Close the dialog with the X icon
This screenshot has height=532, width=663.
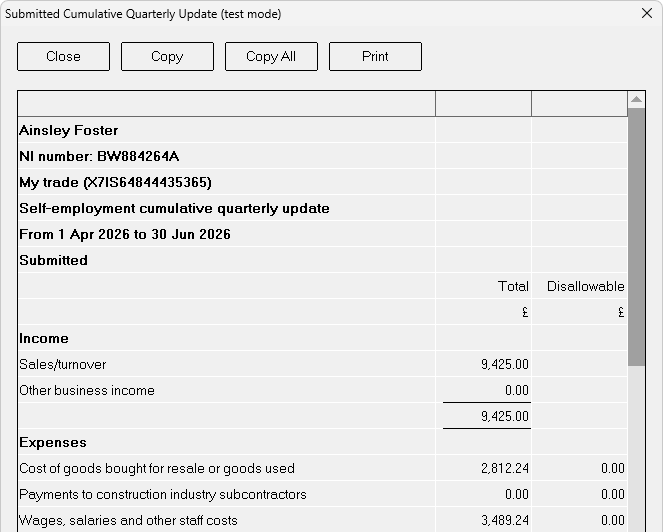(647, 13)
